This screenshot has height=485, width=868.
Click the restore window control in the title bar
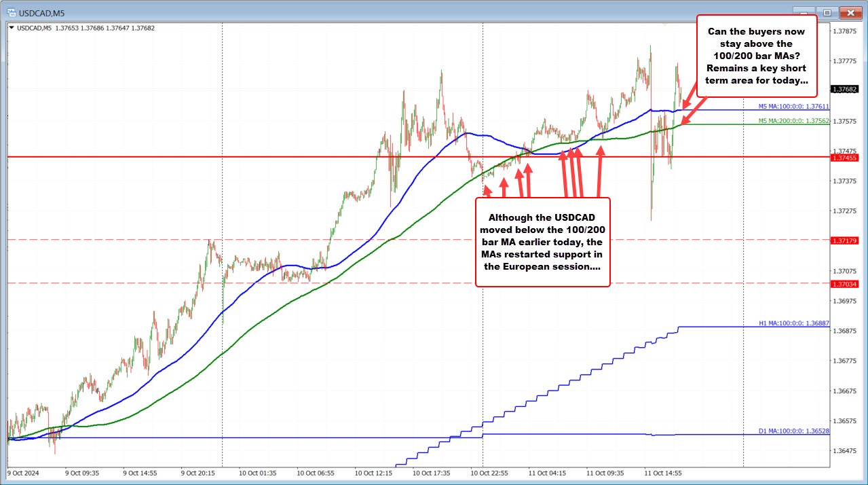click(x=827, y=12)
